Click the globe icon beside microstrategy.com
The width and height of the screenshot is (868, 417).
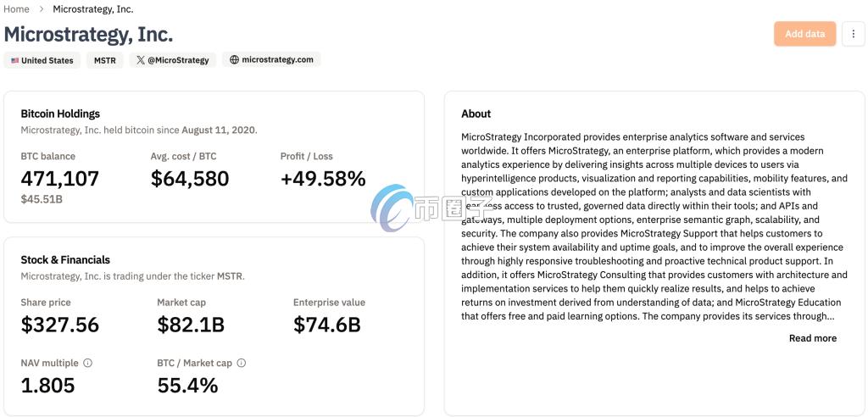click(234, 60)
